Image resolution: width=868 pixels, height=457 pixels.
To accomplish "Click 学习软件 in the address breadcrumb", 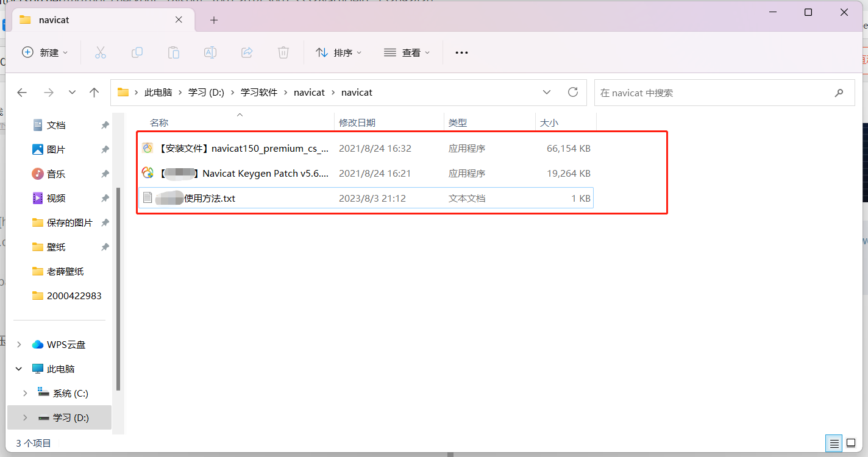I will click(259, 93).
